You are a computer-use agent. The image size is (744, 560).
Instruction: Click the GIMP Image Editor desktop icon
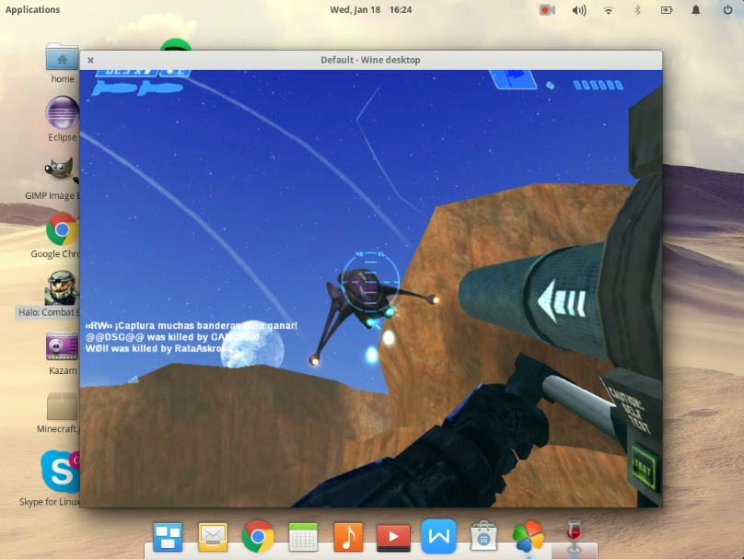61,171
